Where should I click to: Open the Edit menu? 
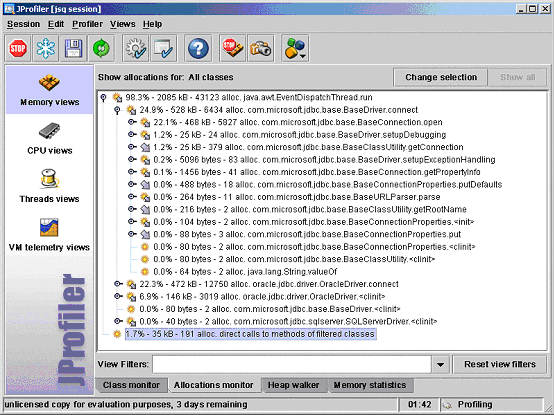[56, 24]
